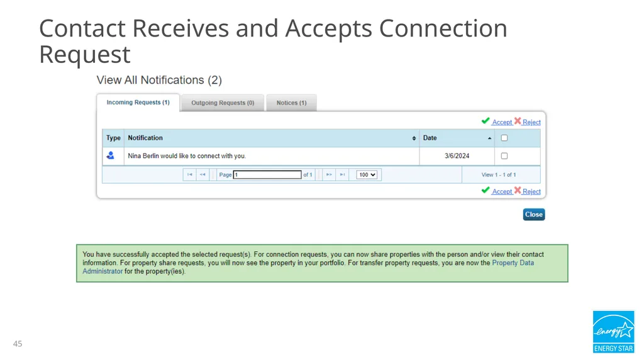This screenshot has width=644, height=362.
Task: Click the ENERGY STAR logo
Action: 613,332
